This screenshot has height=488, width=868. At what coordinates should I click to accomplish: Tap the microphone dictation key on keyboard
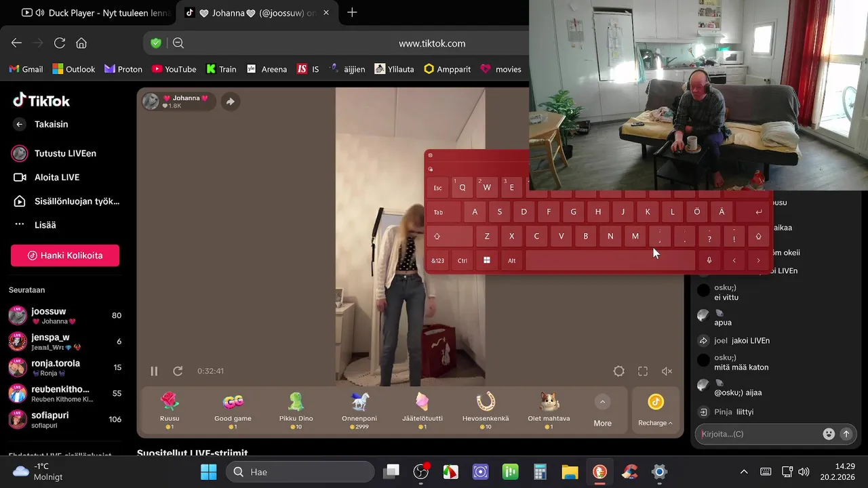(x=709, y=260)
